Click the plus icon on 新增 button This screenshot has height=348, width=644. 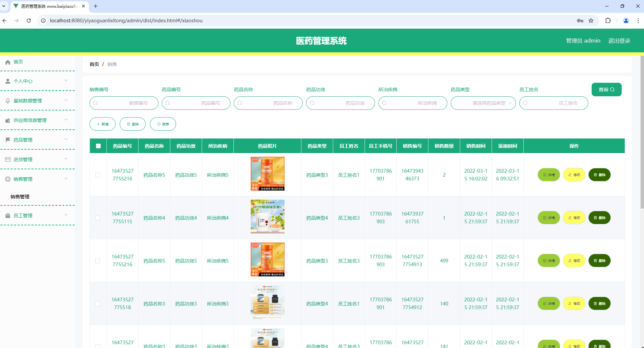[99, 124]
